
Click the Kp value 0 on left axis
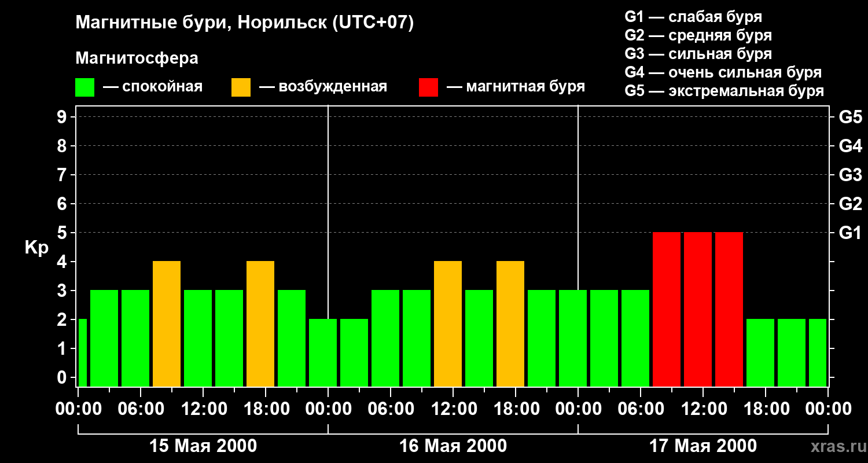tap(62, 377)
